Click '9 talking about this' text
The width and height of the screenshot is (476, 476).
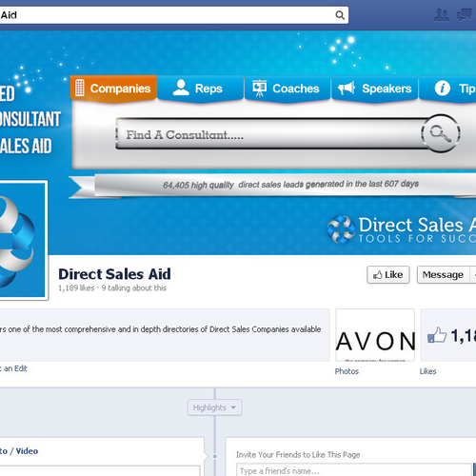click(x=133, y=288)
